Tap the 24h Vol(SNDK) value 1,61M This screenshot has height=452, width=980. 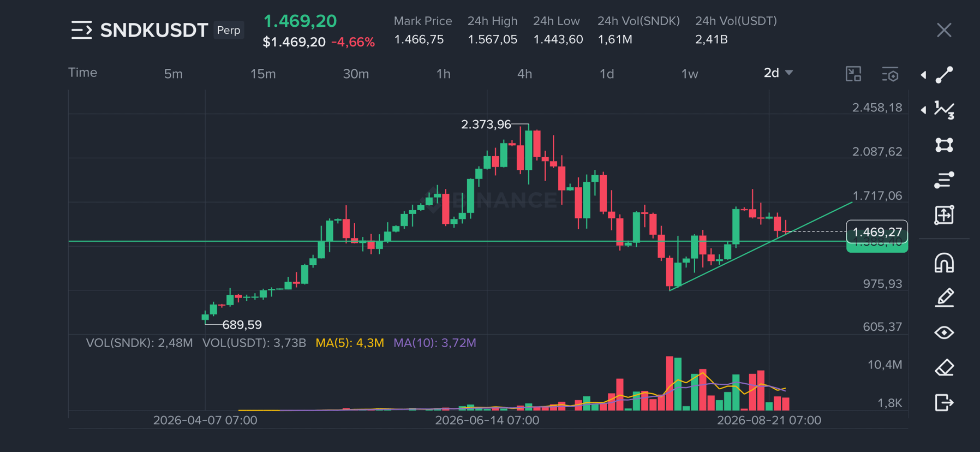615,39
